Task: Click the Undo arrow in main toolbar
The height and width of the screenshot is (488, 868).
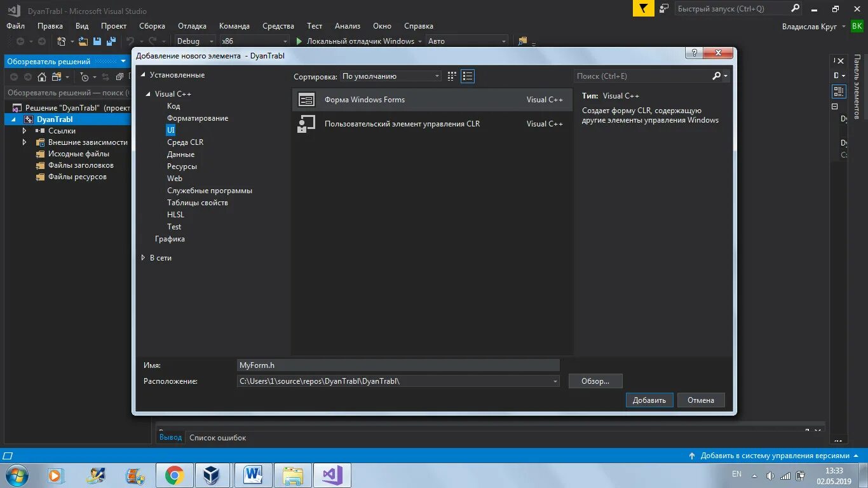Action: (x=130, y=41)
